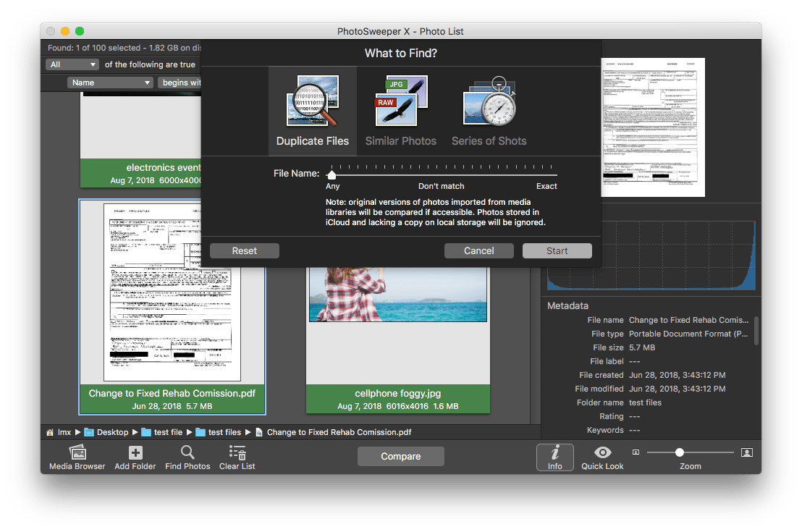
Task: Toggle the Info panel button
Action: (x=554, y=457)
